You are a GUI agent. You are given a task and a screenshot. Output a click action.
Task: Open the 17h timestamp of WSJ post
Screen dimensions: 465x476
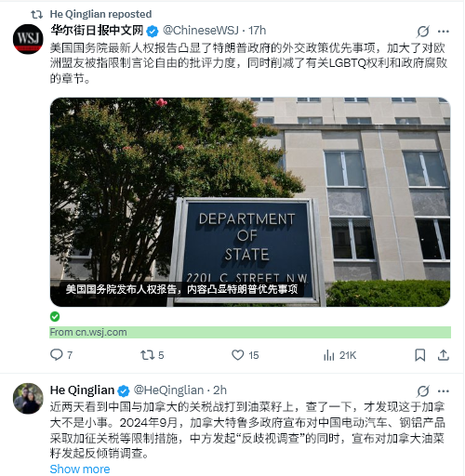pyautogui.click(x=257, y=31)
